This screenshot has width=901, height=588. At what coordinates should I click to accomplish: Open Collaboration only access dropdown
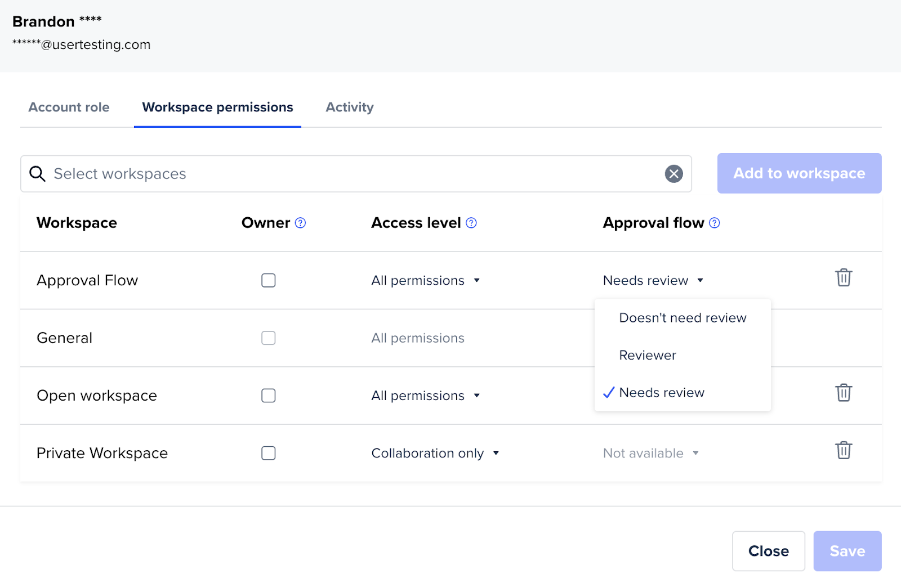pos(435,454)
